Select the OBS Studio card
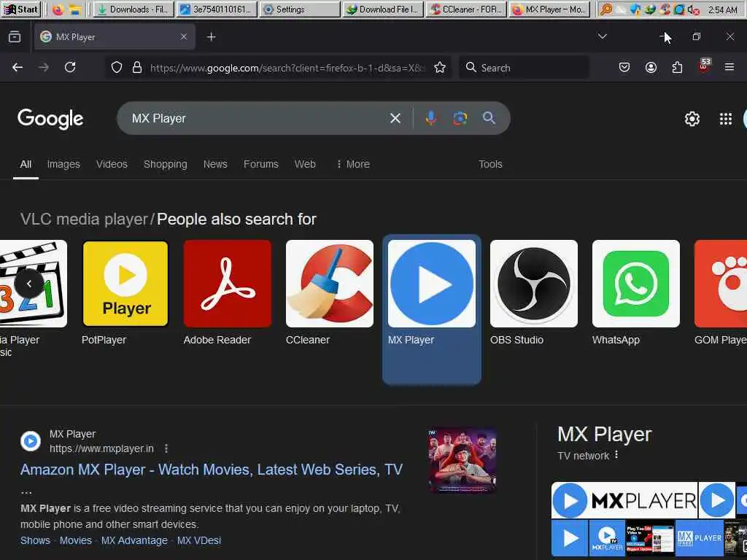The image size is (747, 560). (533, 293)
